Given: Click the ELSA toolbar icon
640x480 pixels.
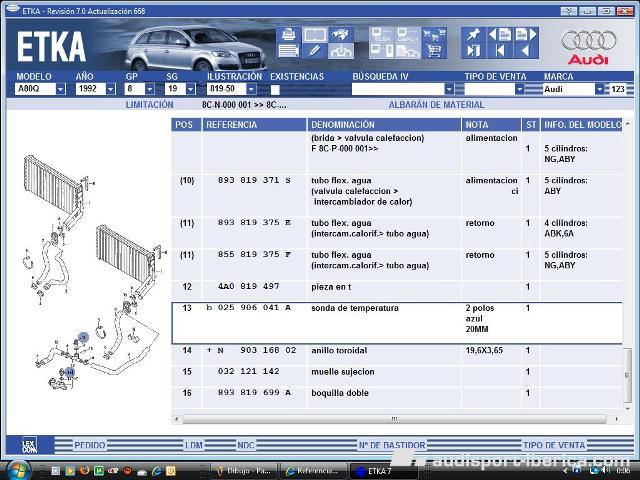Looking at the screenshot, I should coord(382,34).
